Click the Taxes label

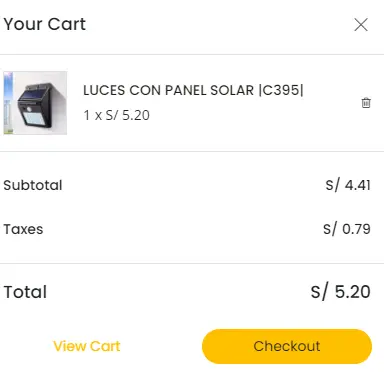pos(23,229)
